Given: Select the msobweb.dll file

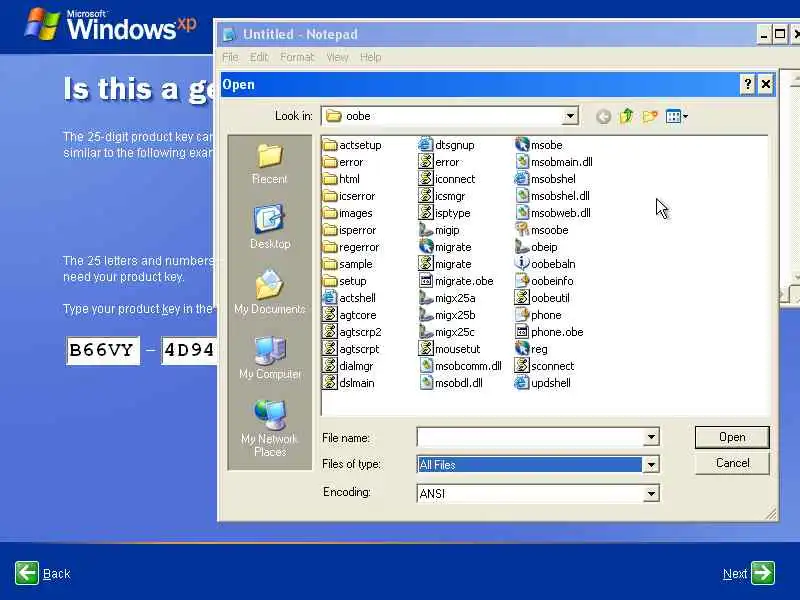Looking at the screenshot, I should pos(553,213).
